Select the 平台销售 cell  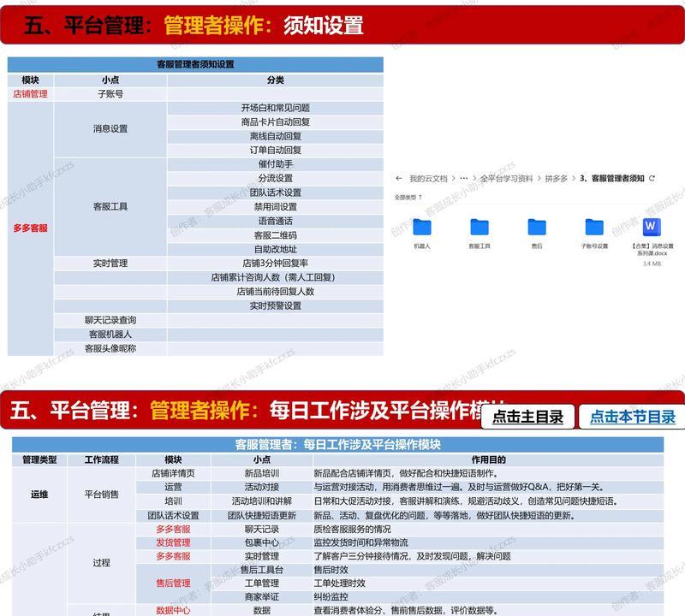101,495
